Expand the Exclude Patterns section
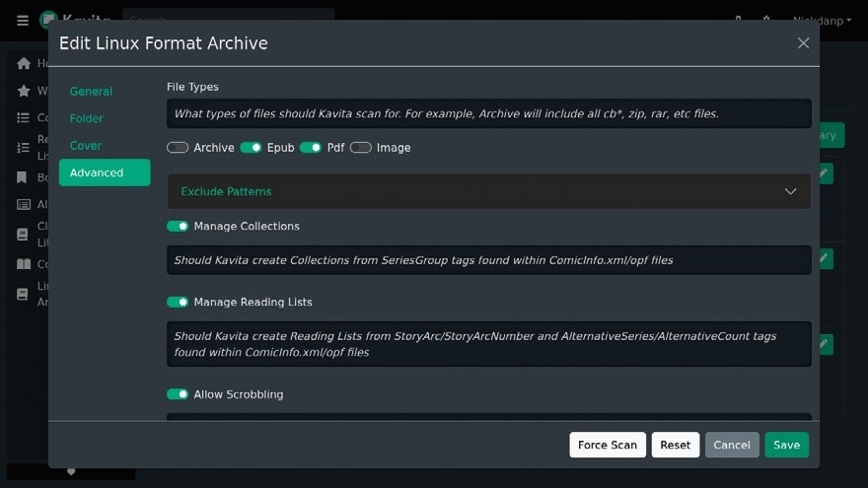Image resolution: width=868 pixels, height=488 pixels. [x=489, y=191]
